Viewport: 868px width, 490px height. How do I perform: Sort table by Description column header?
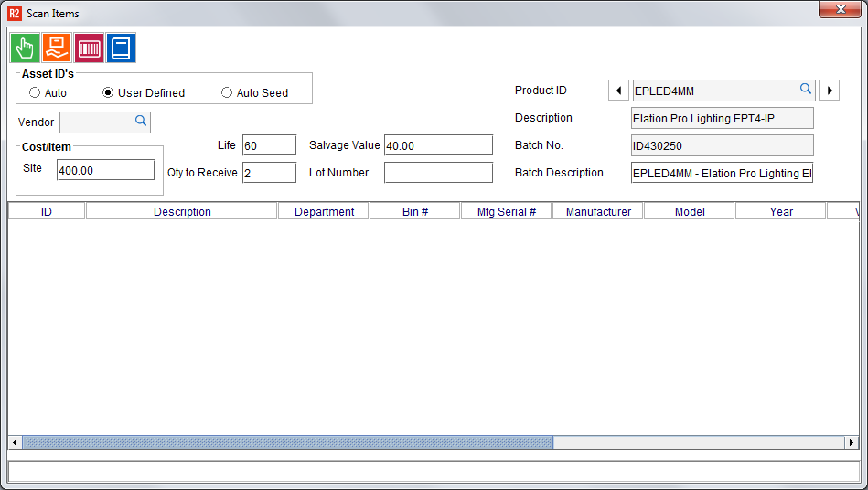[182, 211]
